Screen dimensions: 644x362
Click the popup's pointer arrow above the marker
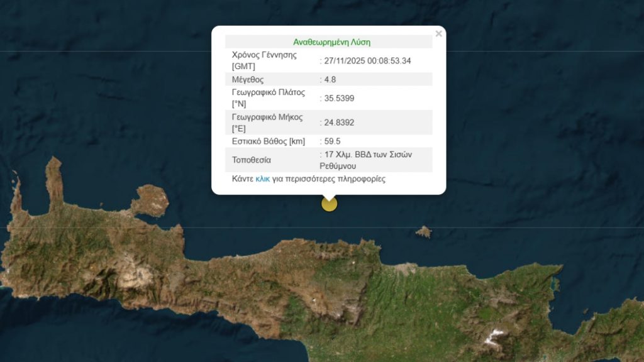click(x=329, y=196)
